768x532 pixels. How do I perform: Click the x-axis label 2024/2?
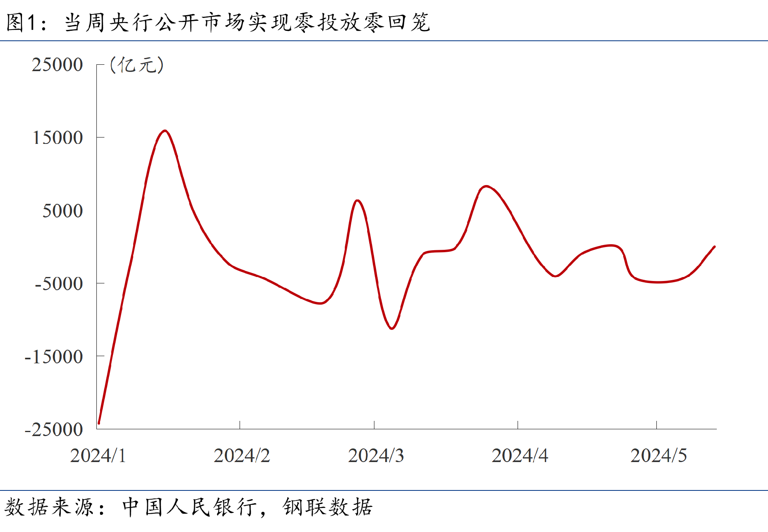click(242, 456)
